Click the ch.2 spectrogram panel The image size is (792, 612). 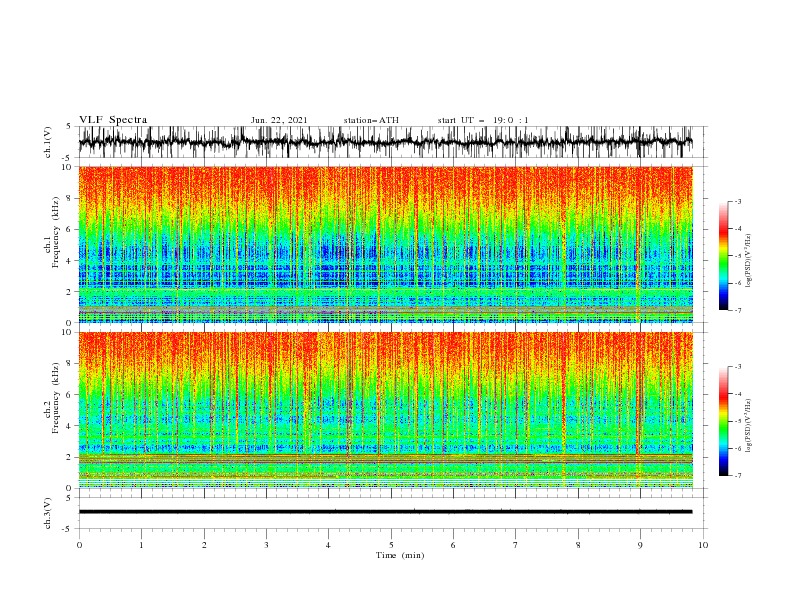[x=386, y=410]
